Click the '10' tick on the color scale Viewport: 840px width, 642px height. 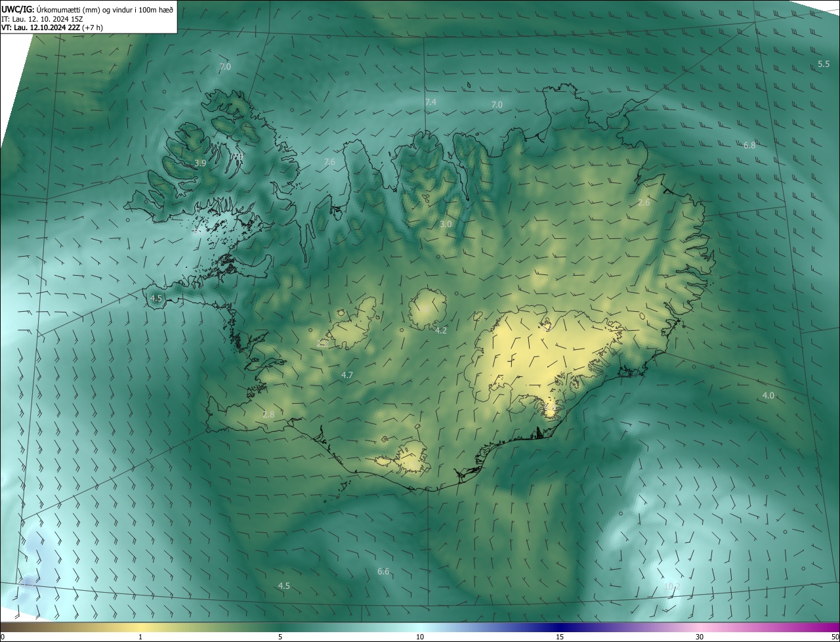point(420,637)
